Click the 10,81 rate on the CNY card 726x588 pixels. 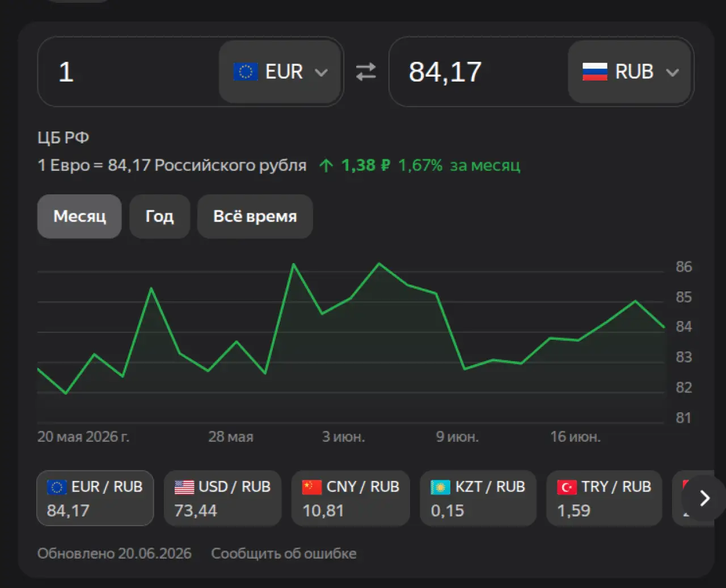pyautogui.click(x=323, y=511)
